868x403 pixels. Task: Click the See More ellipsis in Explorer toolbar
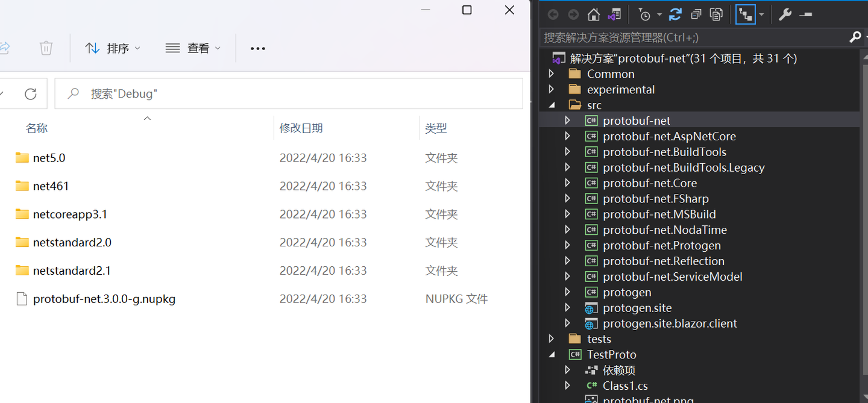pyautogui.click(x=257, y=48)
